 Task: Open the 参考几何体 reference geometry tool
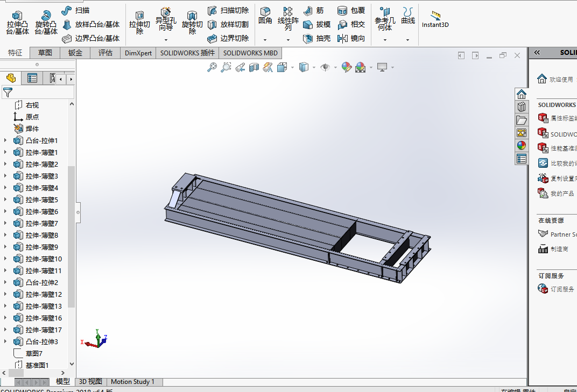click(x=385, y=19)
